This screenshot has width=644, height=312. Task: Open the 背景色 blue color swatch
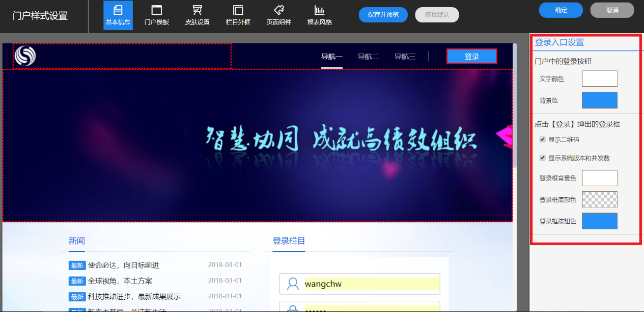point(599,100)
